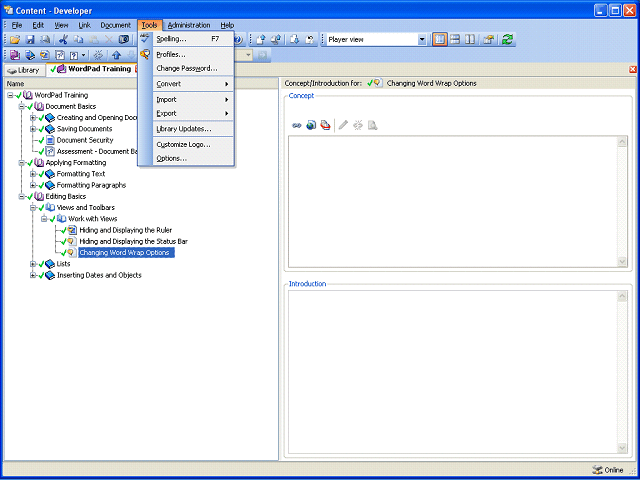This screenshot has width=640, height=480.
Task: Click the Library tab drive icon
Action: [x=12, y=71]
